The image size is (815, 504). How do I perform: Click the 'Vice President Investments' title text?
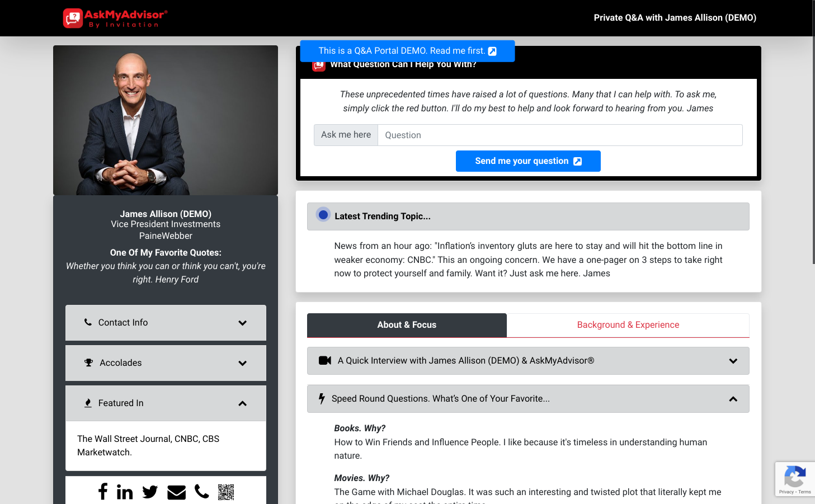click(166, 224)
